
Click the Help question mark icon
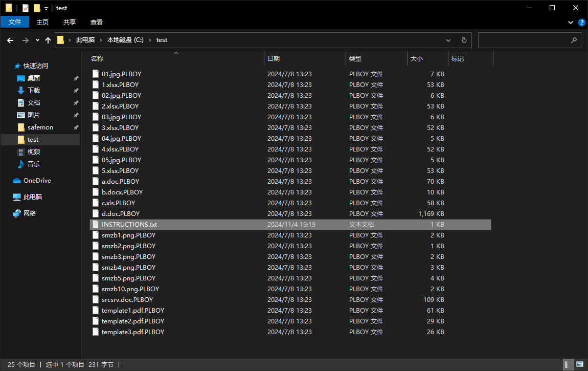click(581, 23)
